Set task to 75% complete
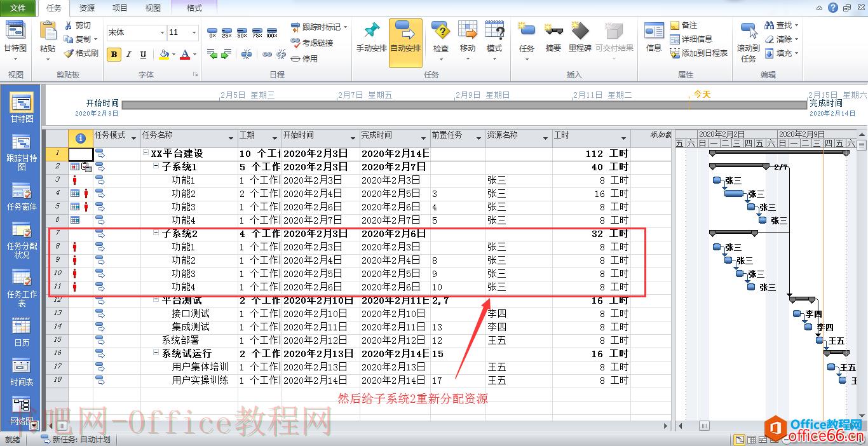Screen dimensions: 868x446 (257, 32)
